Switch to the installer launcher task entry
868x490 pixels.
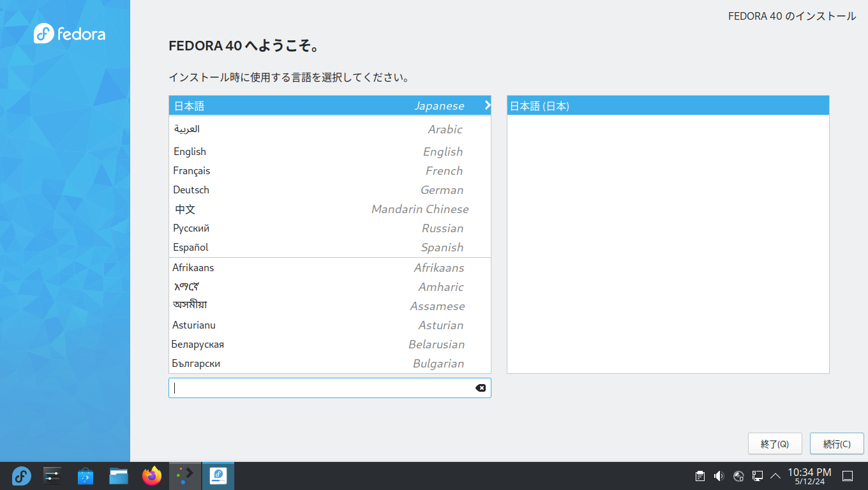coord(185,476)
